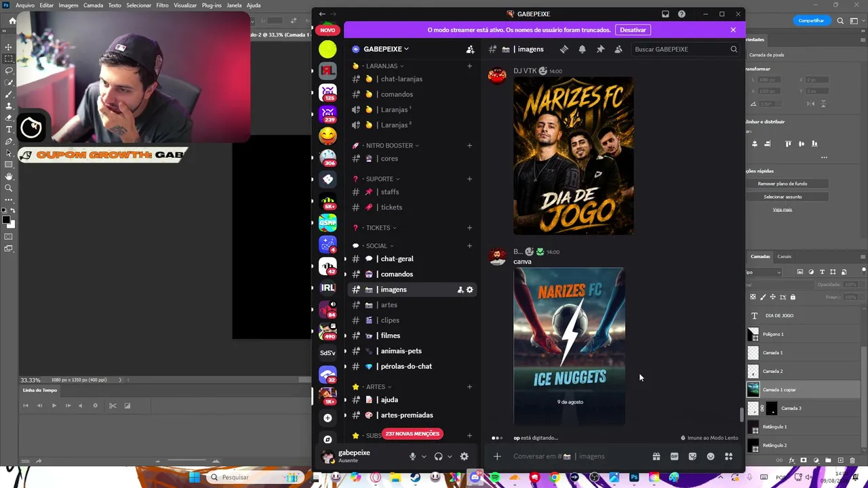Click Selecionar assunto button
Image resolution: width=868 pixels, height=488 pixels.
click(x=783, y=197)
